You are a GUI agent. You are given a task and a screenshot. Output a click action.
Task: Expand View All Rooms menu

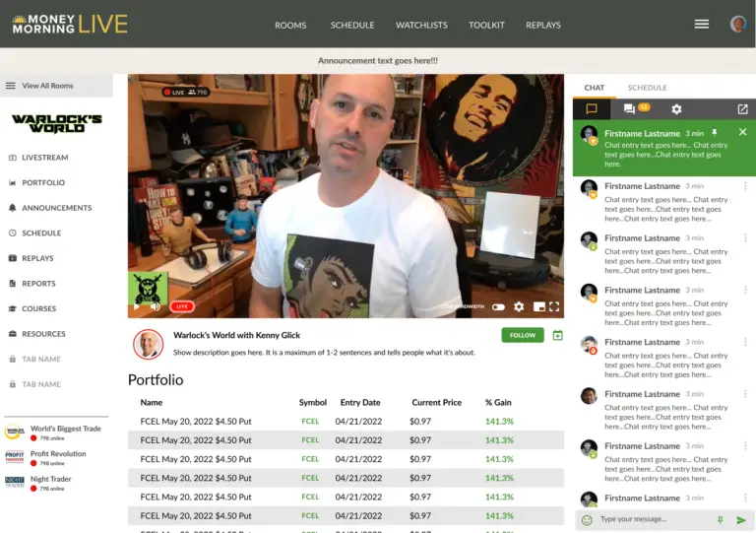point(56,86)
